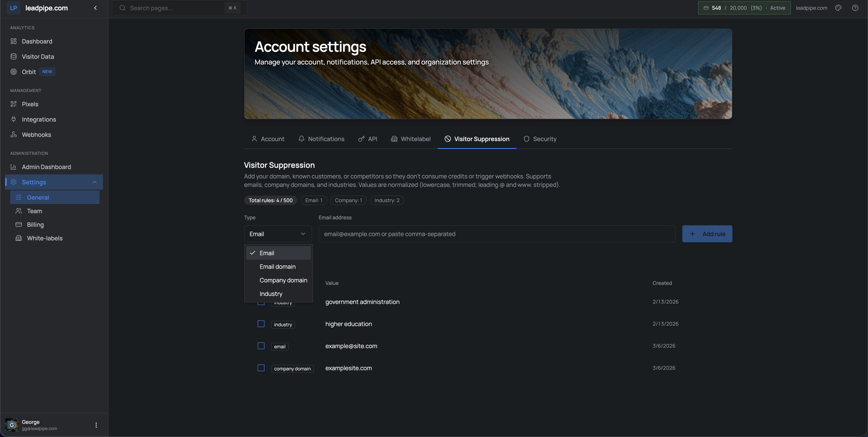Choose Company domain from type list

pos(283,280)
